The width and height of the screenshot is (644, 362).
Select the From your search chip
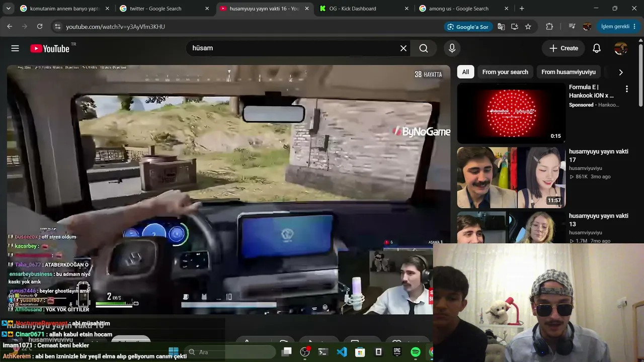pos(505,72)
